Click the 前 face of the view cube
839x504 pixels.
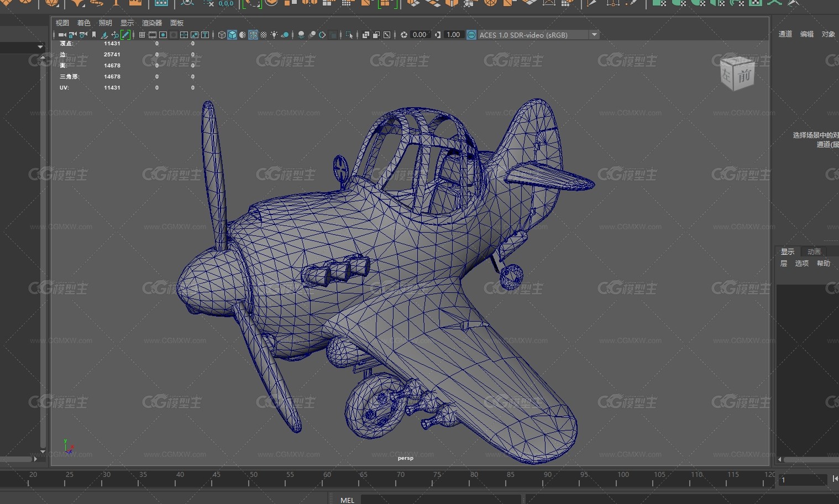pyautogui.click(x=744, y=76)
